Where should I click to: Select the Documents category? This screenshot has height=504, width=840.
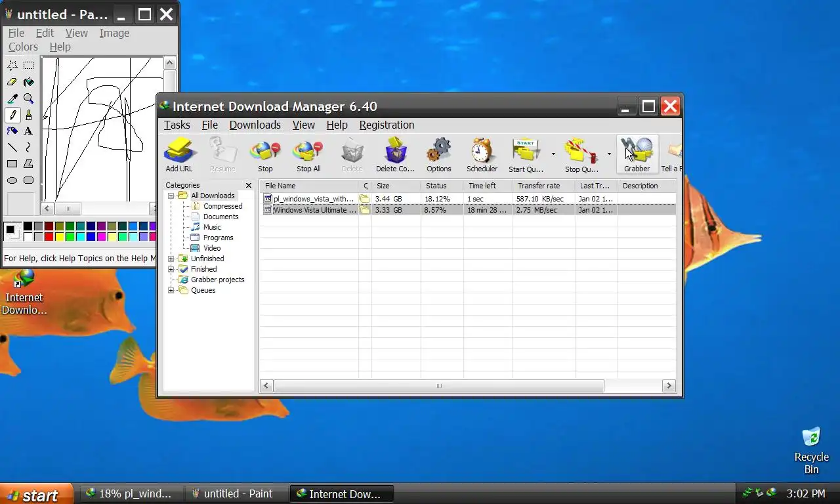(220, 217)
